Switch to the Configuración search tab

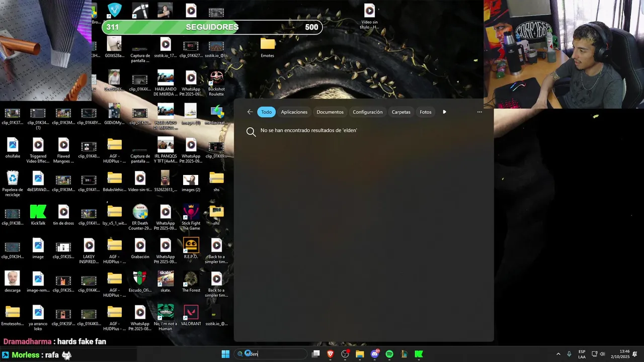coord(368,112)
